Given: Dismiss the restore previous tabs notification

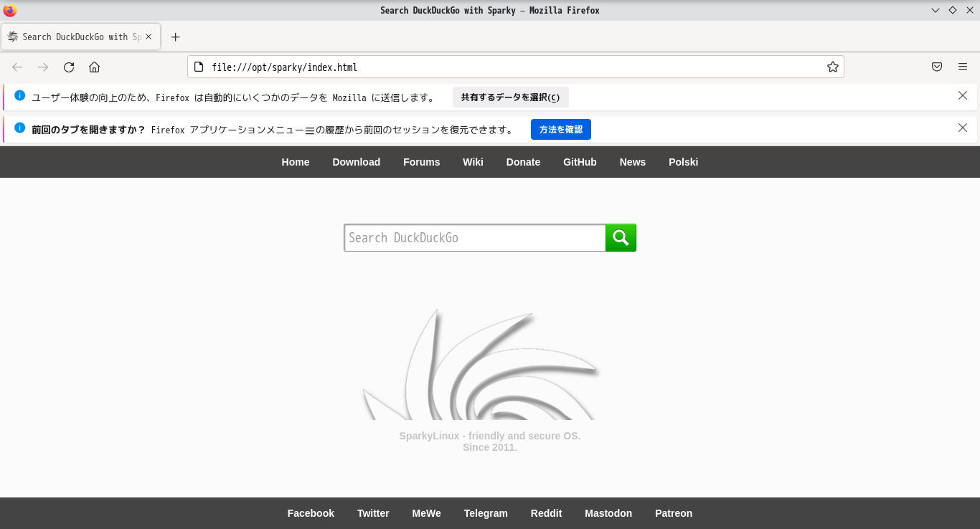Looking at the screenshot, I should [963, 128].
